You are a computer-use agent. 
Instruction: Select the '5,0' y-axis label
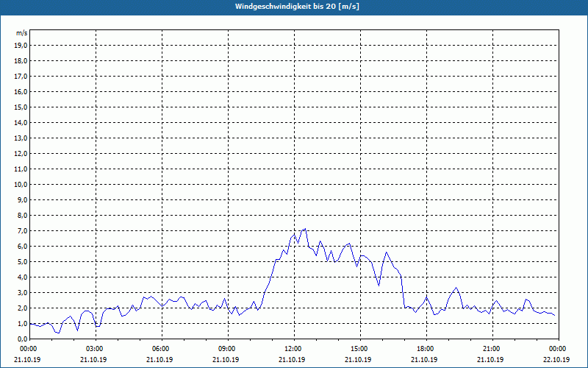[22, 262]
